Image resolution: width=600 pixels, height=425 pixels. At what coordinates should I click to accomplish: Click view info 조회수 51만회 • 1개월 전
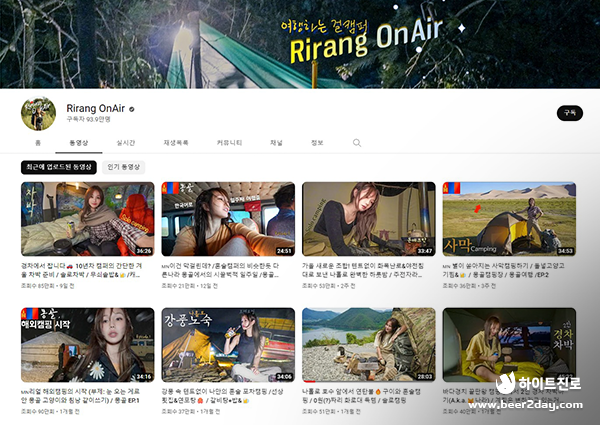click(331, 412)
